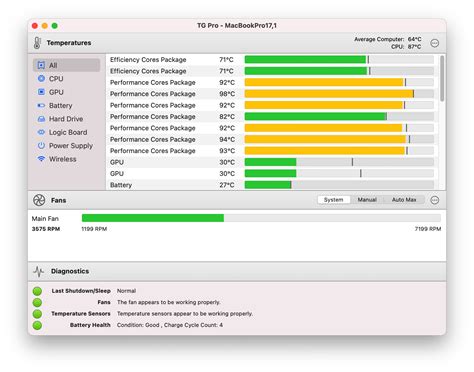The image size is (474, 372).
Task: Click the Main Fan speed bar
Action: coord(261,218)
